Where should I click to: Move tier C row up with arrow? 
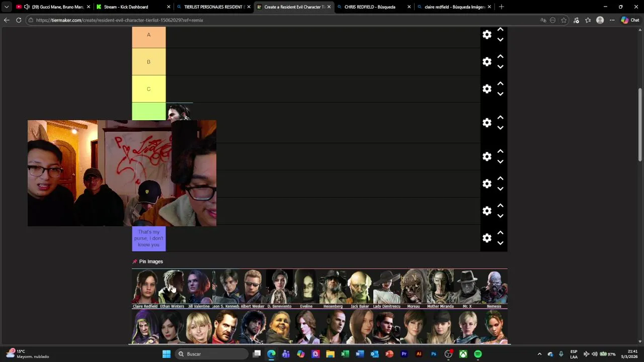pyautogui.click(x=500, y=84)
